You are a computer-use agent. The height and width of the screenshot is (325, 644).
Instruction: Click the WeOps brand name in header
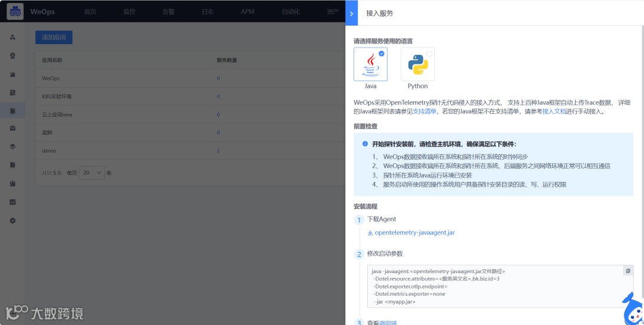coord(42,11)
